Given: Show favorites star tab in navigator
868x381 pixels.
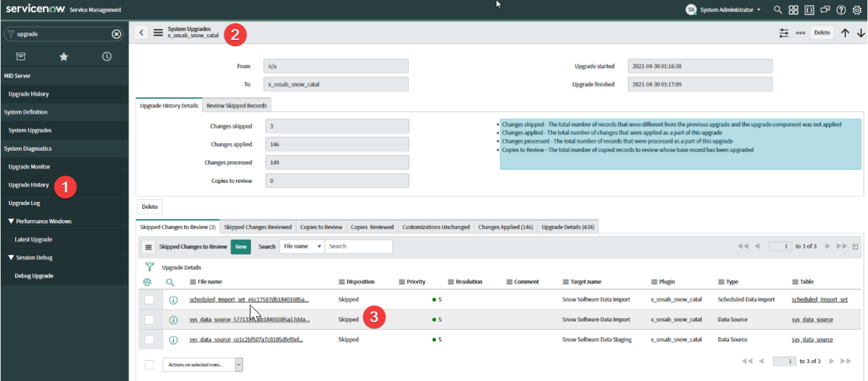Looking at the screenshot, I should (64, 56).
